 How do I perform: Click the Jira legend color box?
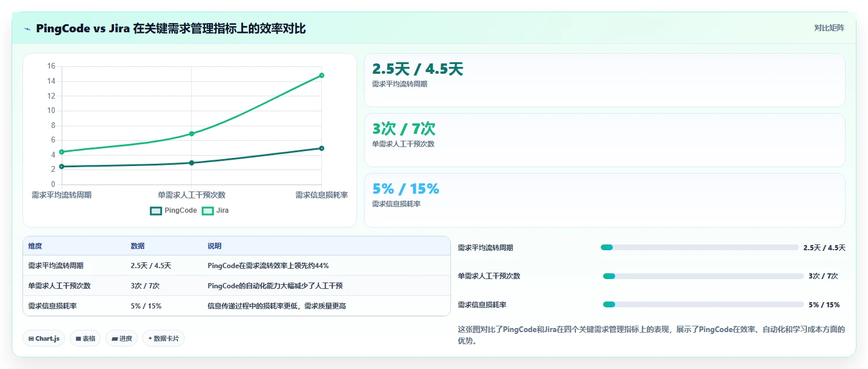pyautogui.click(x=207, y=210)
